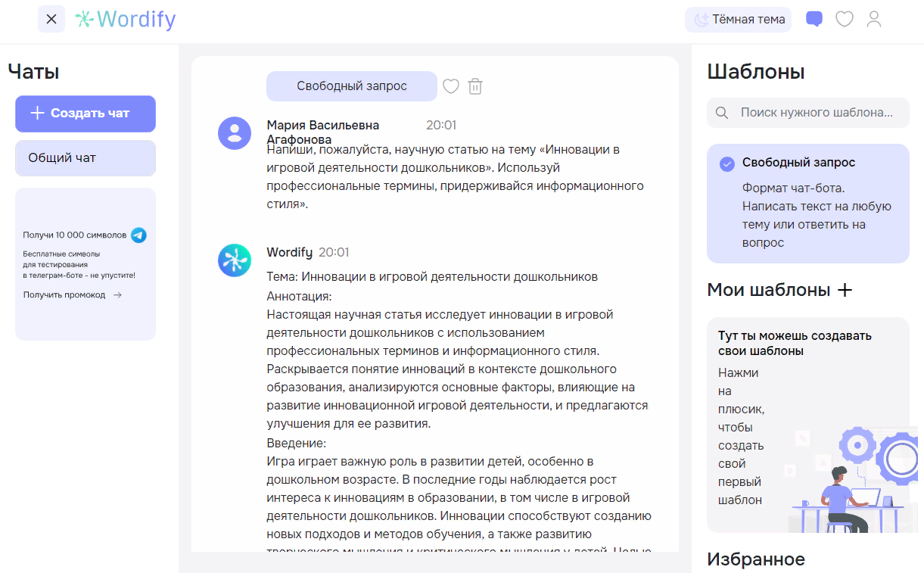Click the arrow icon beside Получить промокод

tap(117, 295)
